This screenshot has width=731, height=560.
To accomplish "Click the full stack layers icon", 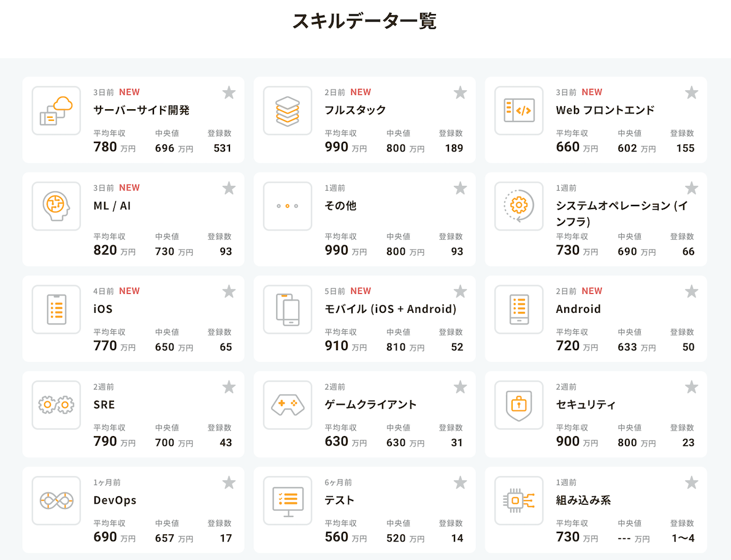I will pos(288,110).
